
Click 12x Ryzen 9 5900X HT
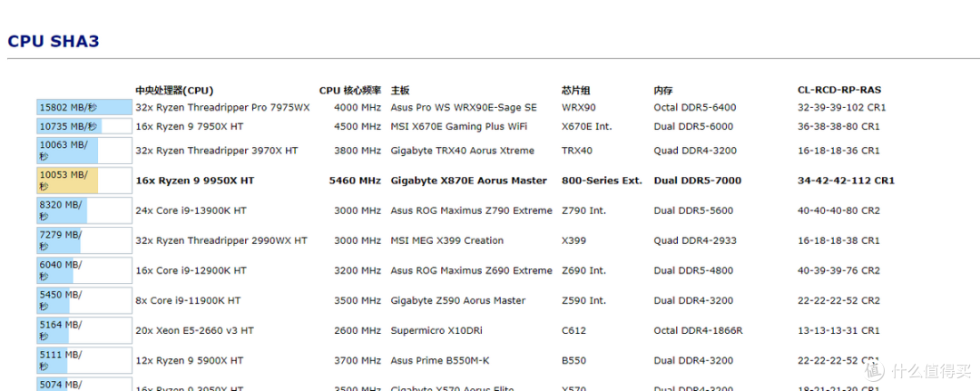tap(190, 360)
